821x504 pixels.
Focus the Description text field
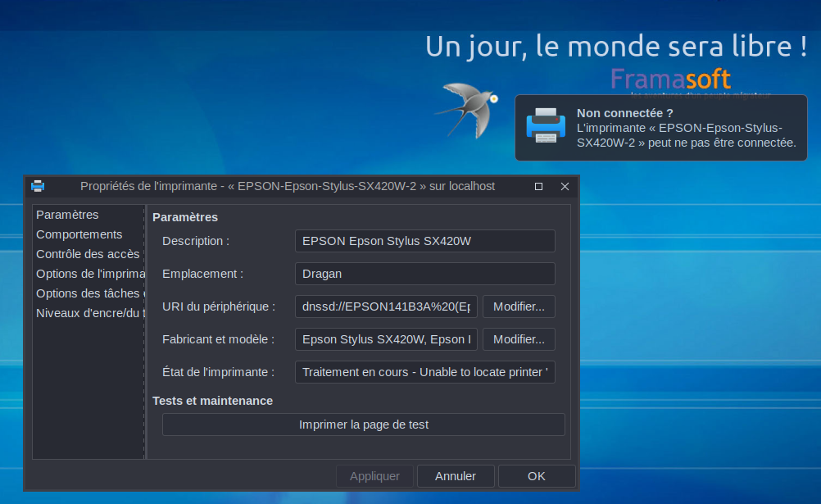tap(425, 241)
